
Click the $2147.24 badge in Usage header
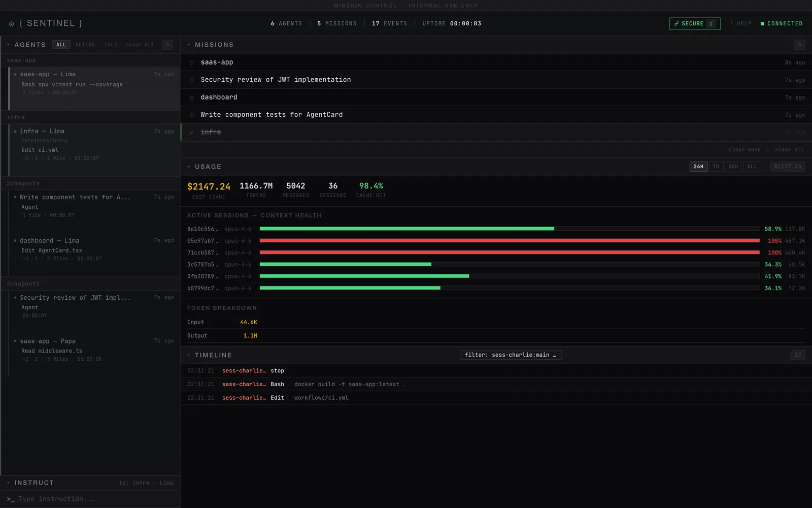point(788,167)
